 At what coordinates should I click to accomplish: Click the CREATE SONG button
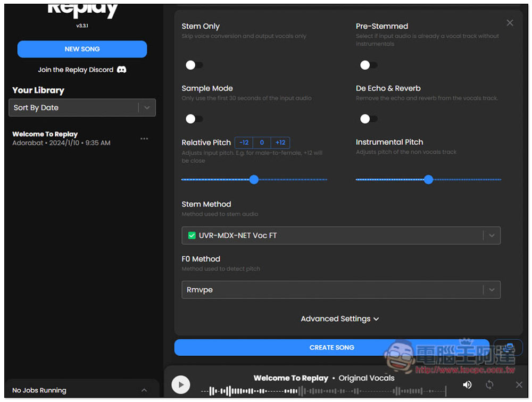tap(331, 347)
